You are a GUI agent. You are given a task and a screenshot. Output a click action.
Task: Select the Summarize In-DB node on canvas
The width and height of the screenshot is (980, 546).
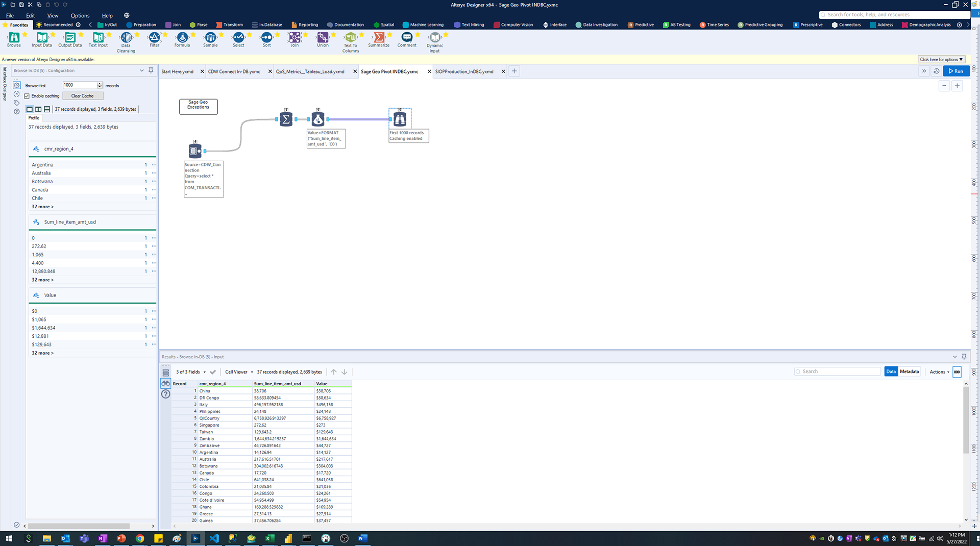click(x=286, y=119)
